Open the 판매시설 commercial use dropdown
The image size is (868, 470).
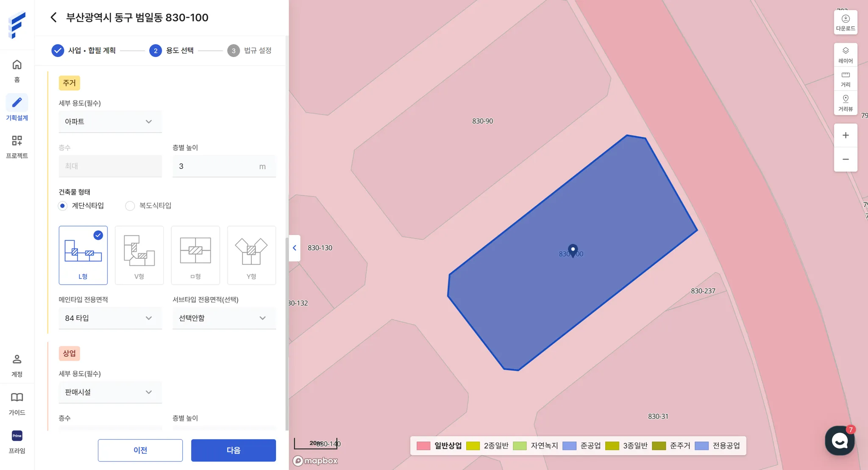click(110, 392)
